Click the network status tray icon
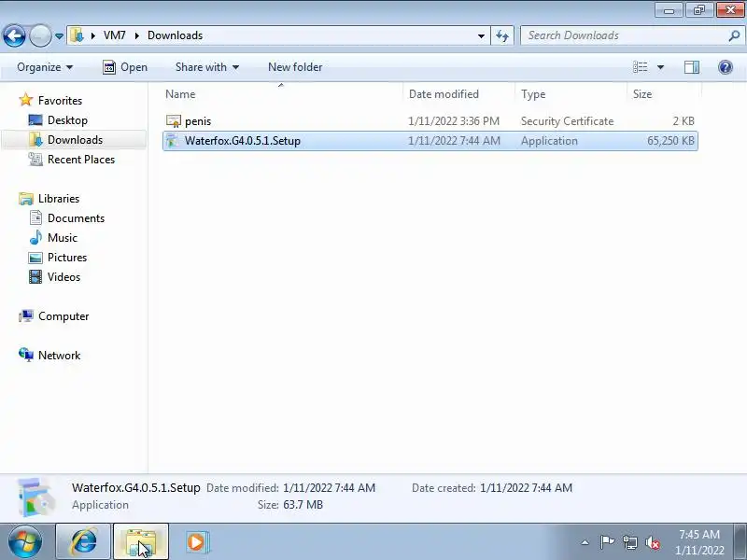The image size is (747, 560). pyautogui.click(x=629, y=542)
